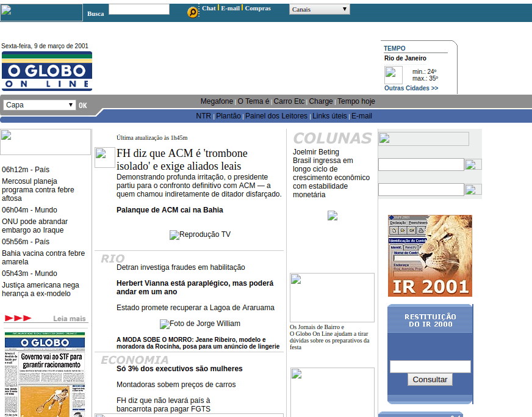This screenshot has width=532, height=417.
Task: Open Só 3% dos executivos são mulheres
Action: [x=179, y=369]
